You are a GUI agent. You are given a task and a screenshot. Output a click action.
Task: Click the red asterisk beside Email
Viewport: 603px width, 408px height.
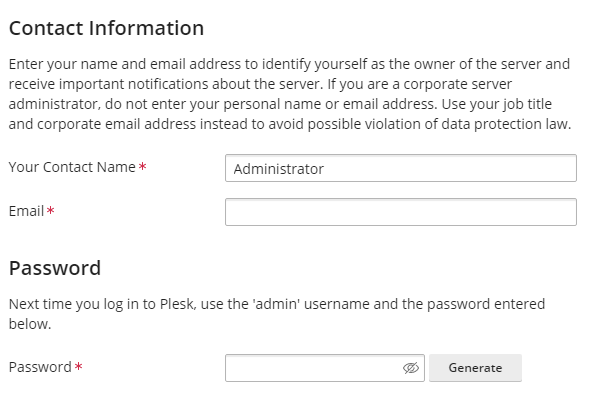tap(50, 210)
